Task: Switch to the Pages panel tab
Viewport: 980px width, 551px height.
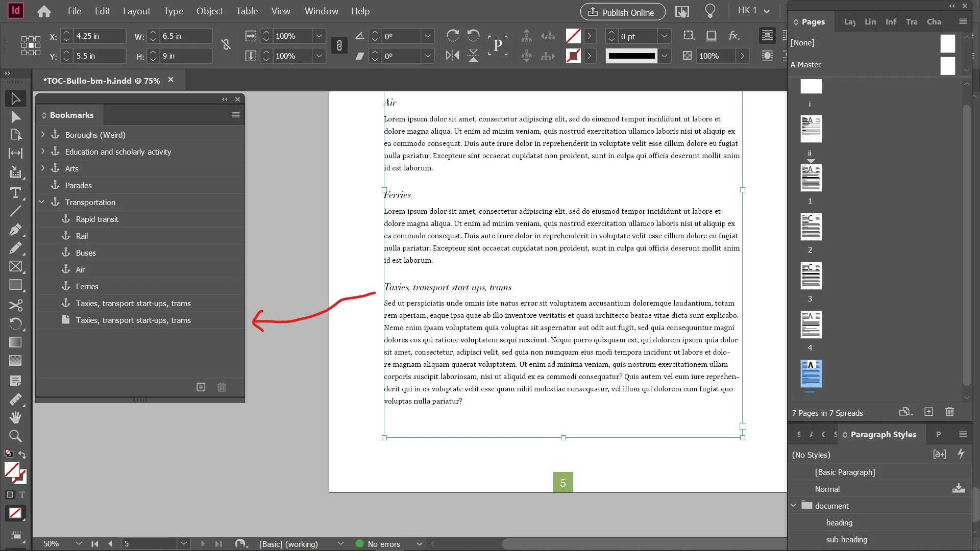Action: 813,21
